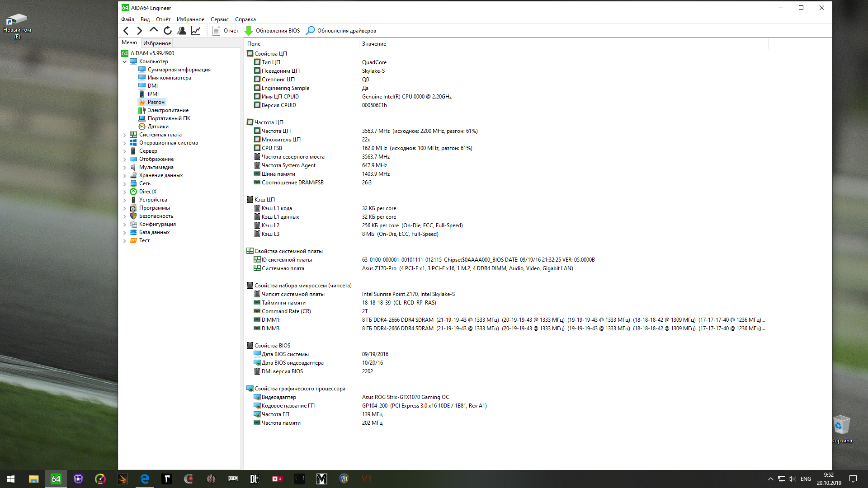Collapse the Компьютер tree node
Viewport: 868px width, 488px height.
pos(125,61)
